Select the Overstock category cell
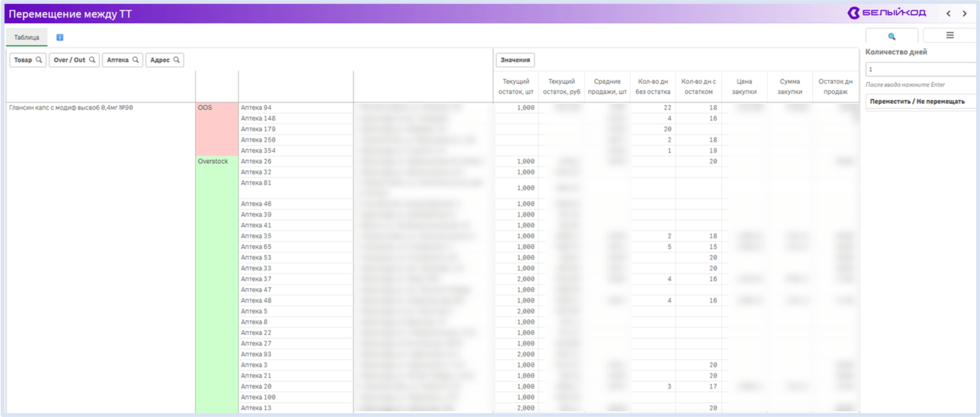This screenshot has height=417, width=980. coord(217,284)
